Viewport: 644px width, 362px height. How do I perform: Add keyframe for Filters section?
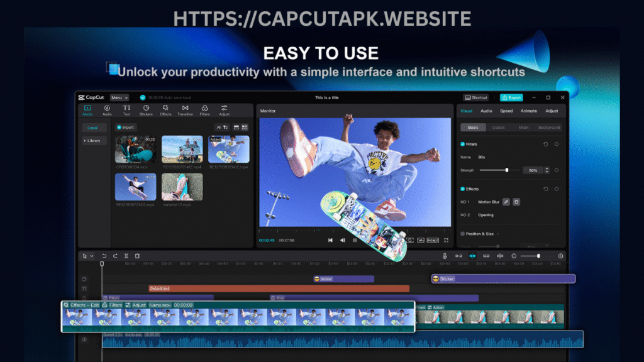[x=557, y=144]
